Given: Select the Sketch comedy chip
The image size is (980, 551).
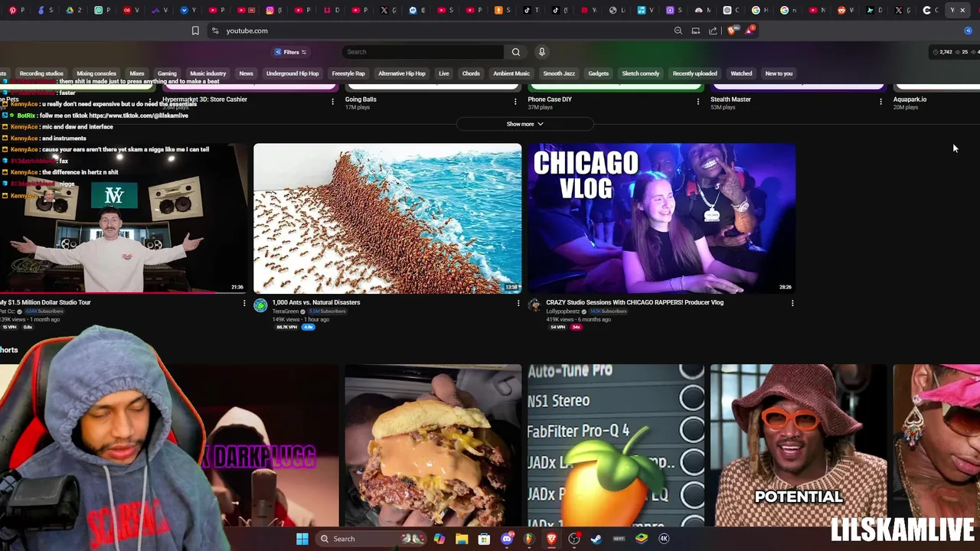Looking at the screenshot, I should (641, 73).
